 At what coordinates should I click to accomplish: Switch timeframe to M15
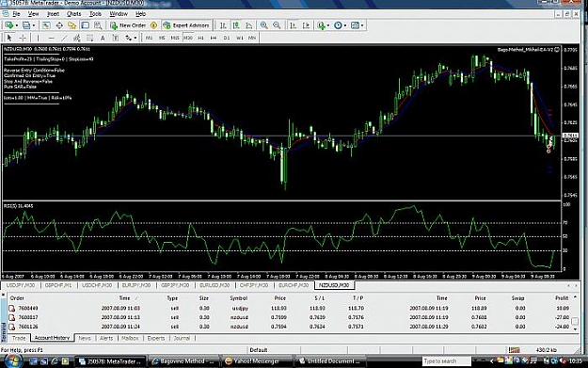pyautogui.click(x=175, y=38)
